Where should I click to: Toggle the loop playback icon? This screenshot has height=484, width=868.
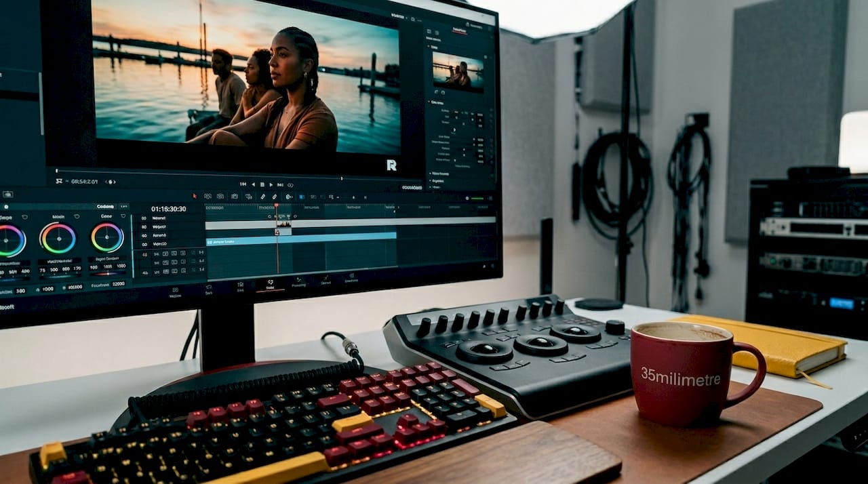[x=290, y=185]
